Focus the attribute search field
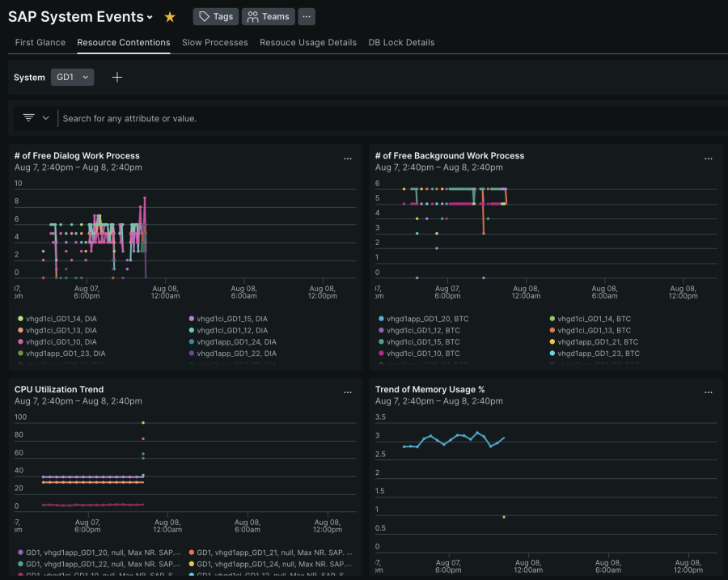The image size is (728, 580). point(390,118)
